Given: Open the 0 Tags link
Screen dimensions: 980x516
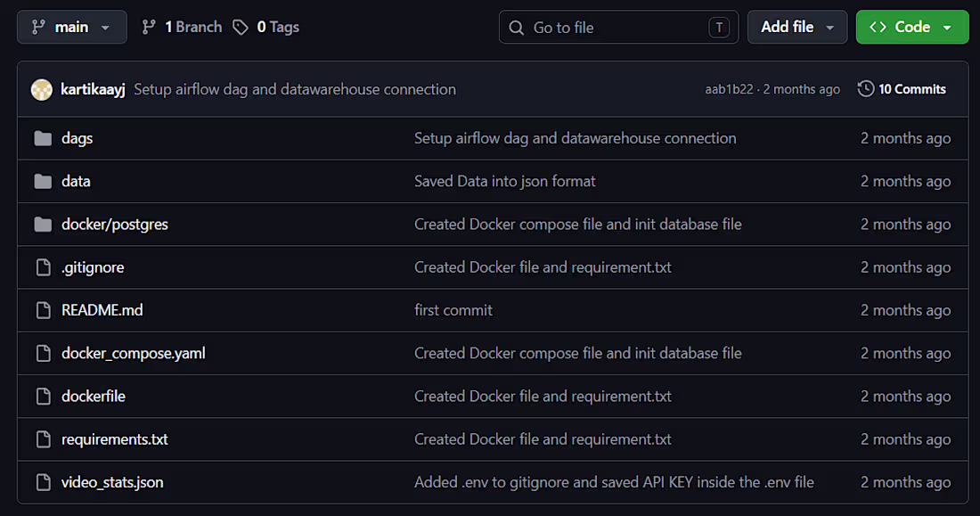Looking at the screenshot, I should (x=266, y=27).
